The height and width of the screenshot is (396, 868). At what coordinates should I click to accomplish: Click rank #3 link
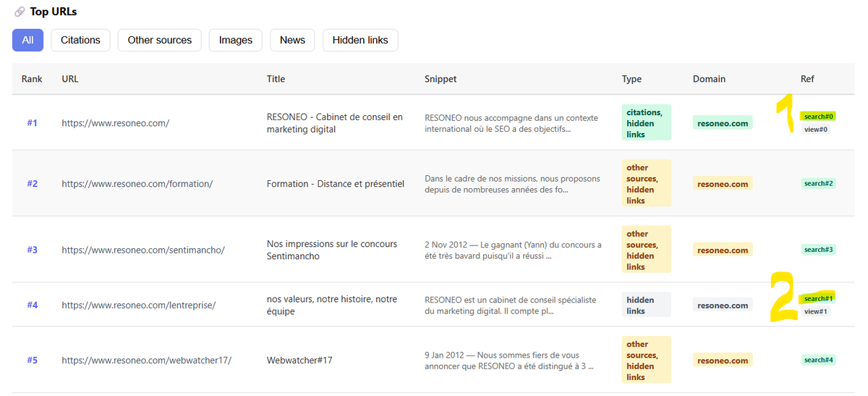click(32, 250)
